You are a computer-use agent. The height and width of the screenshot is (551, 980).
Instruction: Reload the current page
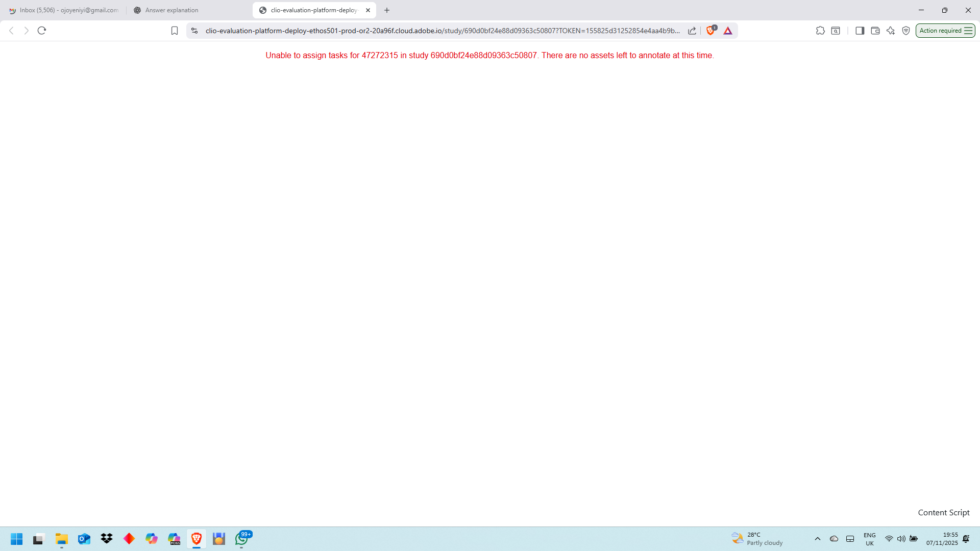[x=42, y=31]
